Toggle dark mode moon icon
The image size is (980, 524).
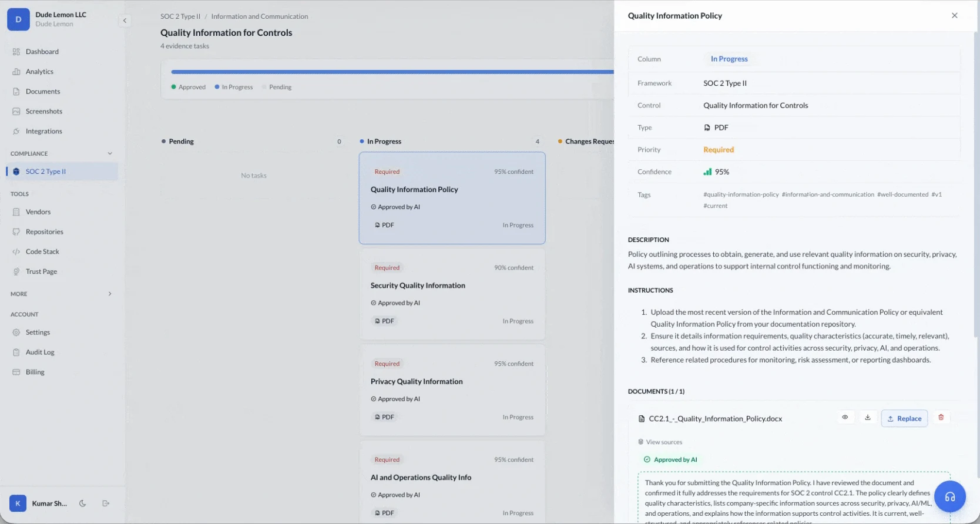click(x=83, y=503)
